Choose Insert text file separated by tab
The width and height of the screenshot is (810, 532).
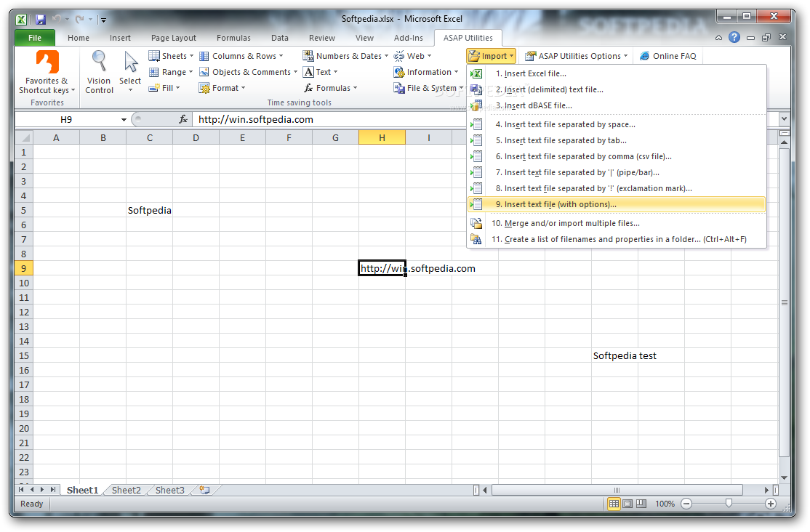pos(617,140)
